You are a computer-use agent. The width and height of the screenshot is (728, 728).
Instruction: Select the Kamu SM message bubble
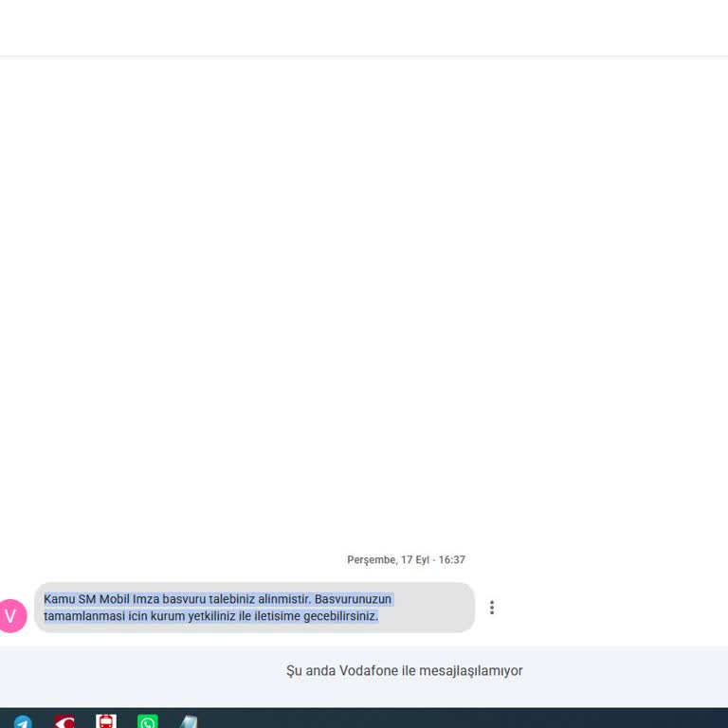tap(254, 608)
